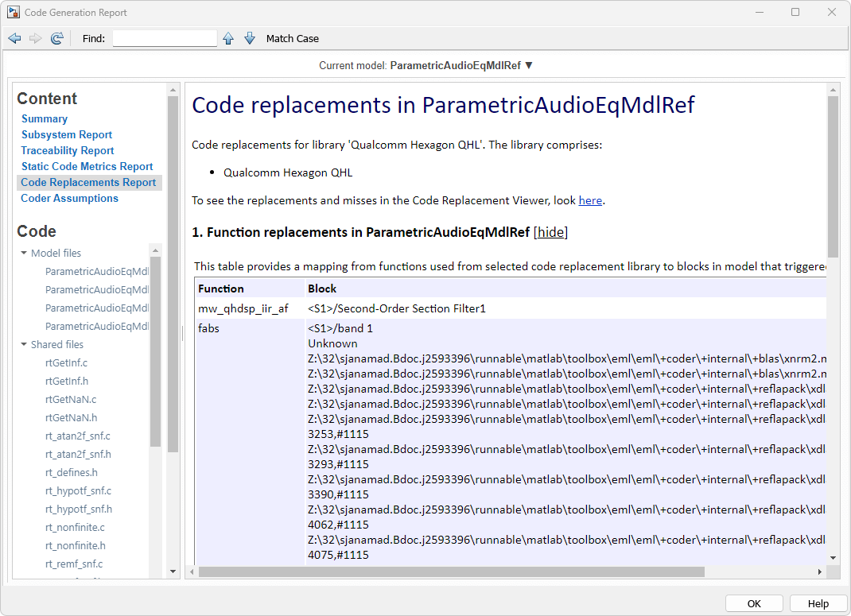851x616 pixels.
Task: Go to the Traceability Report
Action: coord(68,150)
